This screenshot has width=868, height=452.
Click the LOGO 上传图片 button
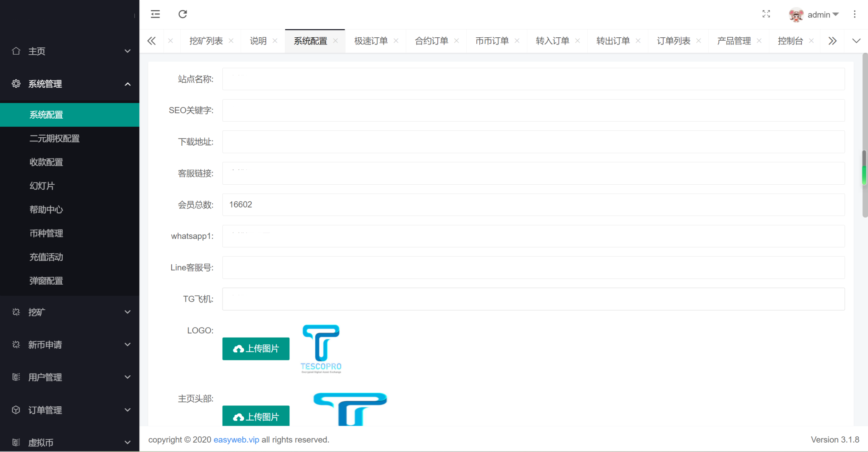pyautogui.click(x=256, y=349)
